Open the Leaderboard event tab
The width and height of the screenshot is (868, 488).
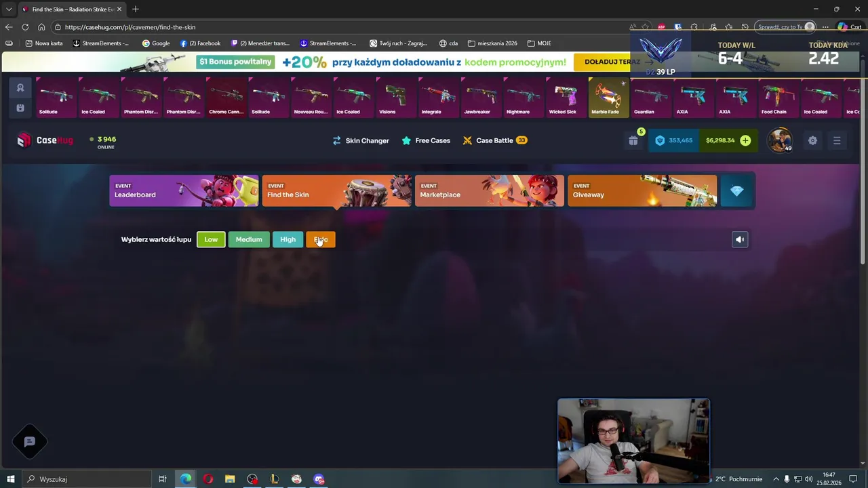click(184, 191)
